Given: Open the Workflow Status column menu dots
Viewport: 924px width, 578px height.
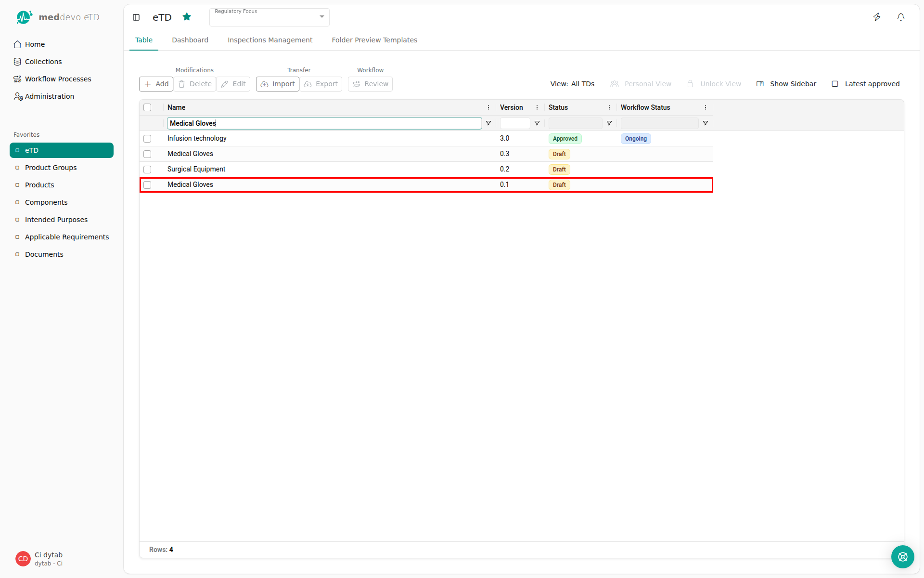Looking at the screenshot, I should pos(706,107).
